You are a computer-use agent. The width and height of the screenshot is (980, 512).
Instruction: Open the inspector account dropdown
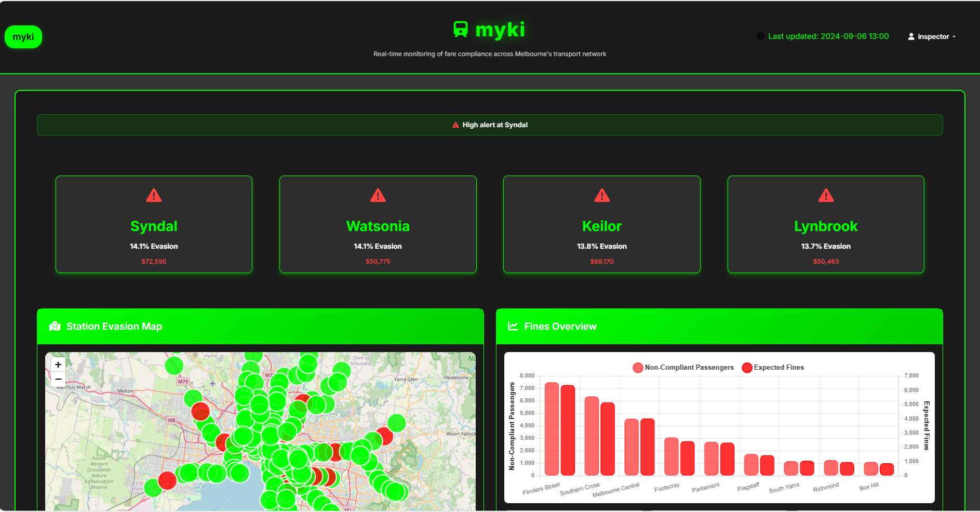point(932,36)
